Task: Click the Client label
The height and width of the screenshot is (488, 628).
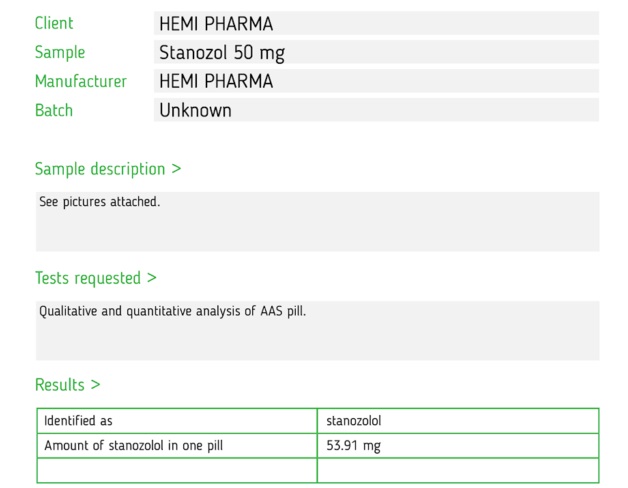Action: tap(54, 23)
